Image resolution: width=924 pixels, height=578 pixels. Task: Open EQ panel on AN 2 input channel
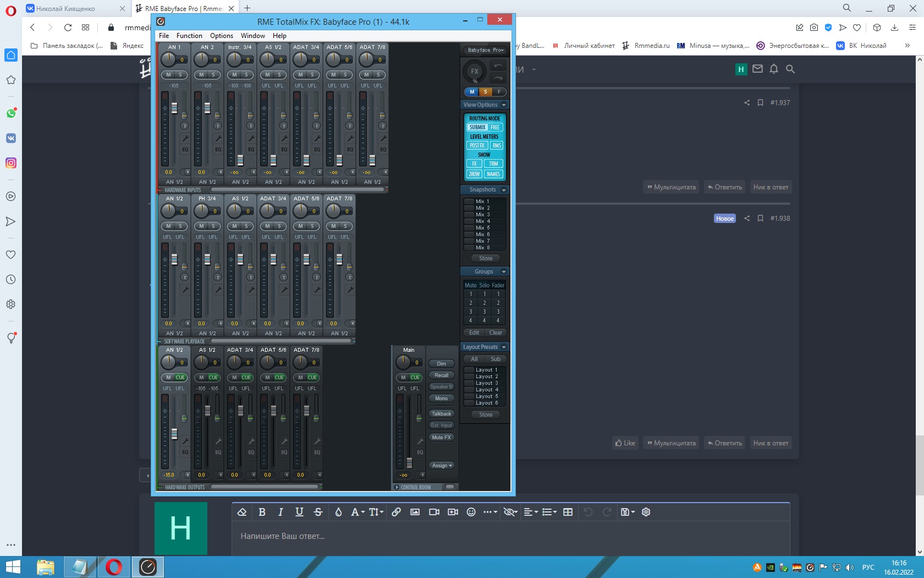pos(218,149)
